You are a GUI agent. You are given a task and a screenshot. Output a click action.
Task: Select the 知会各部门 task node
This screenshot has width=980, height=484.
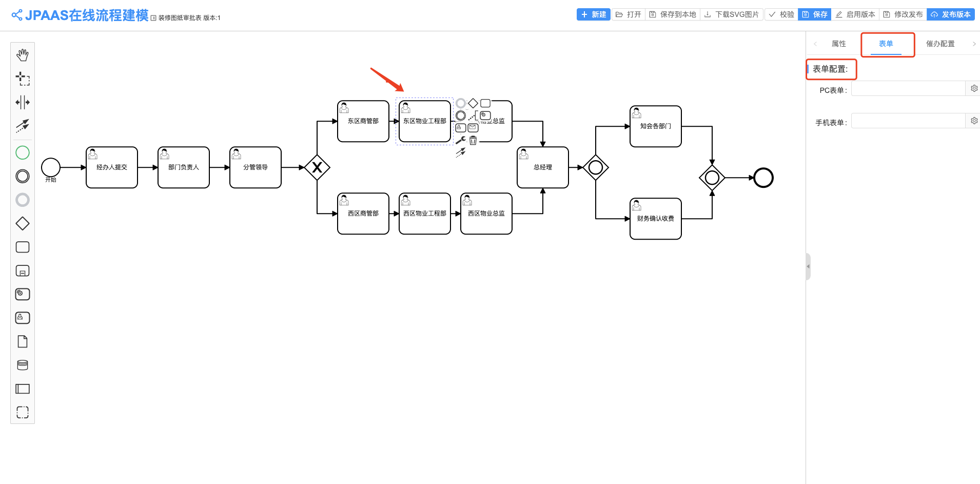[x=656, y=126]
